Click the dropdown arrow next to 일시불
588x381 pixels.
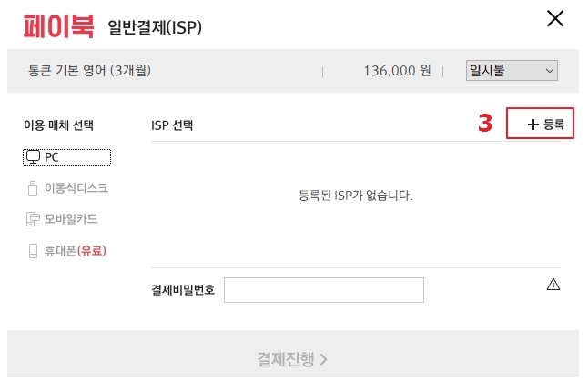(x=550, y=71)
